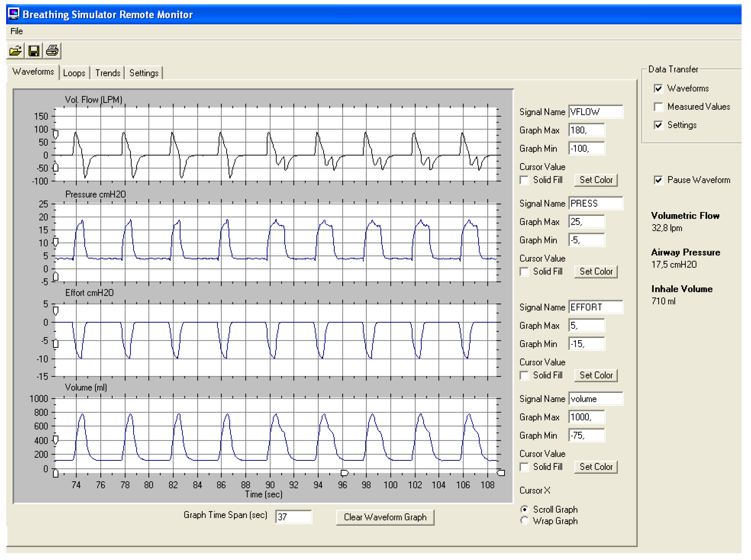Check Solid Fill for the VFLOW signal

524,180
